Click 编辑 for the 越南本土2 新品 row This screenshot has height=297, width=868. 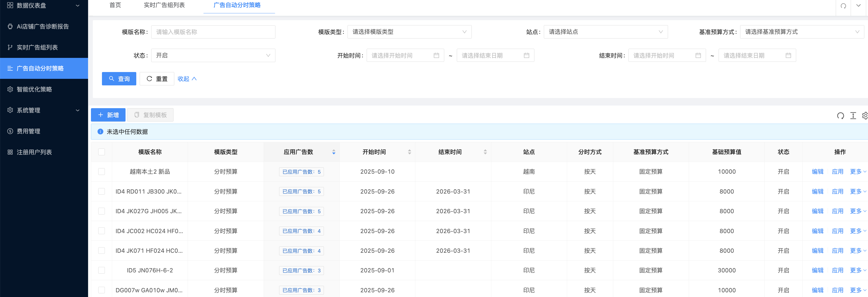[817, 172]
